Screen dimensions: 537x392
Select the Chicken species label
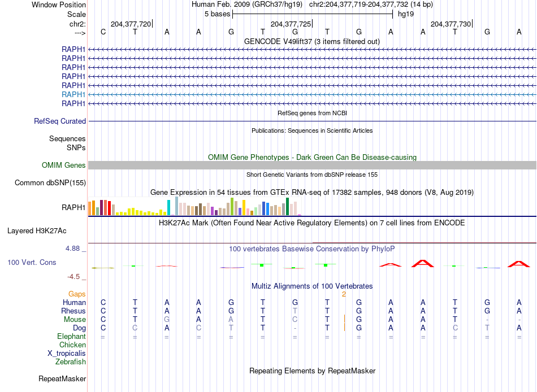pos(72,345)
